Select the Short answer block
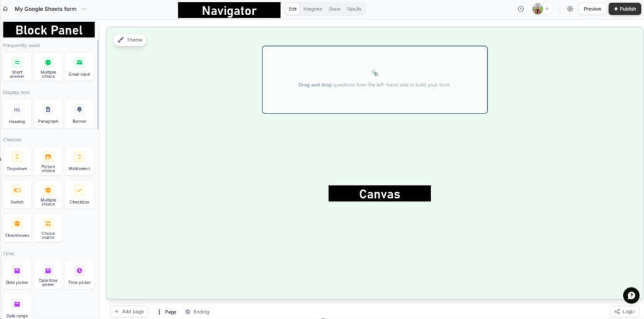This screenshot has height=319, width=644. [x=17, y=67]
